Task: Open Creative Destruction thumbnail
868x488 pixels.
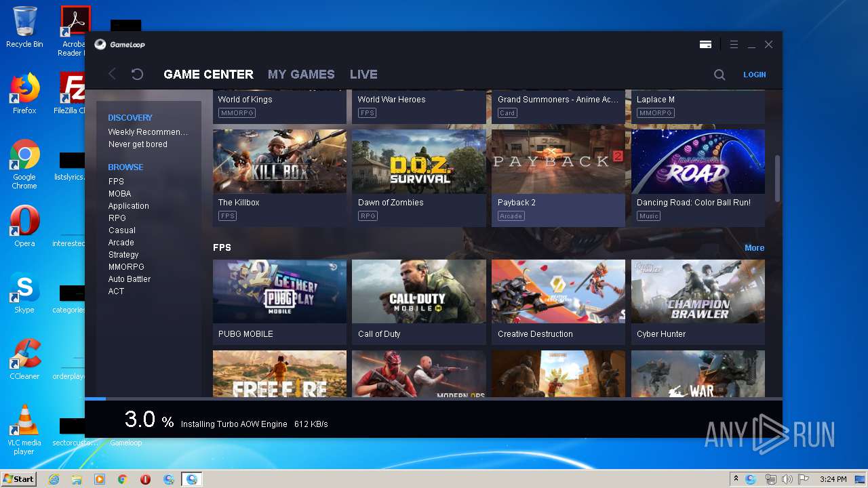Action: pyautogui.click(x=558, y=291)
